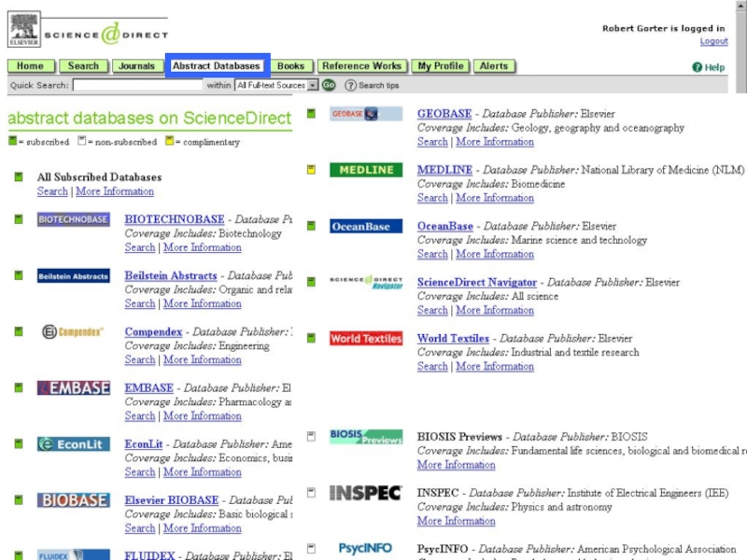Click the EconLit logo banner
The height and width of the screenshot is (560, 747).
74,444
